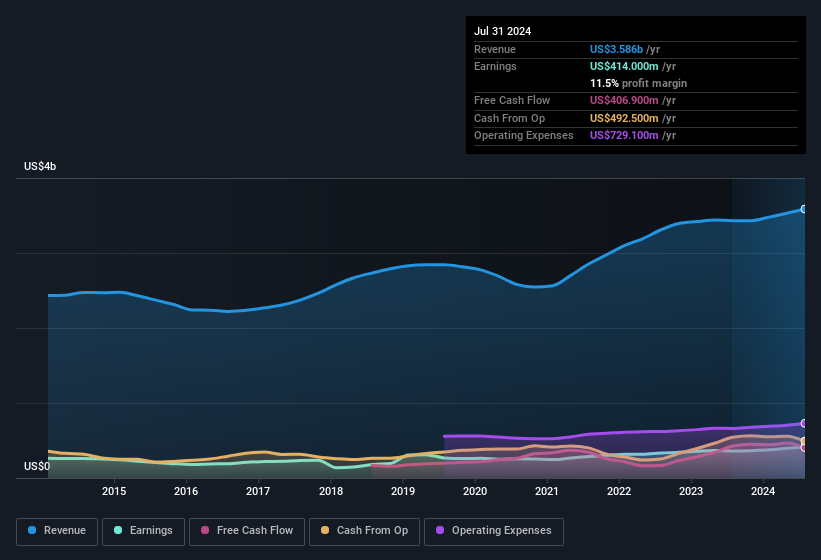The image size is (821, 560).
Task: Select the 2015 label on the x-axis
Action: pos(114,491)
